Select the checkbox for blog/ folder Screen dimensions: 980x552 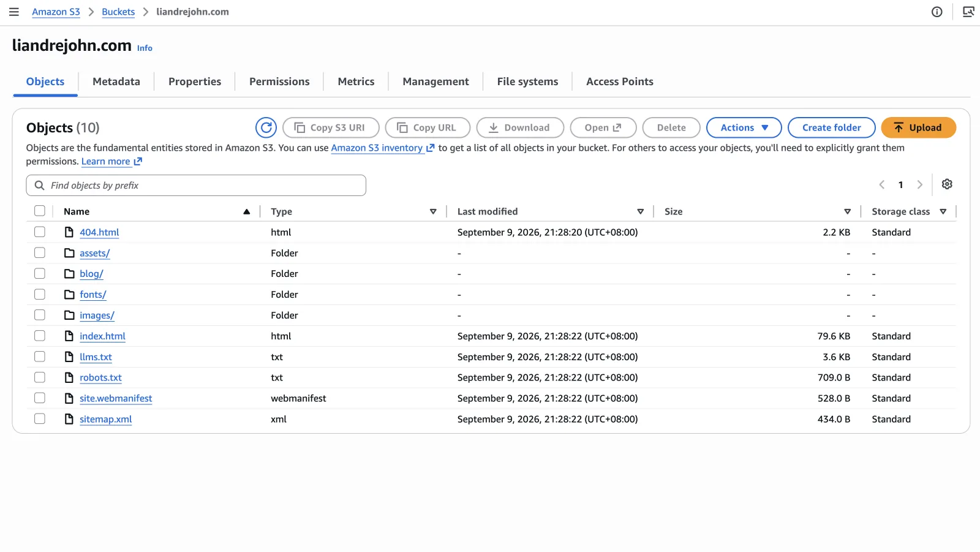(x=40, y=273)
